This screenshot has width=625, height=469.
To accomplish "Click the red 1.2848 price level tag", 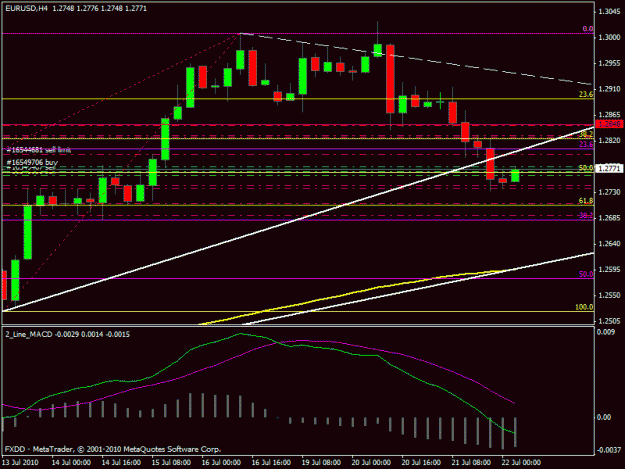I will pyautogui.click(x=609, y=124).
